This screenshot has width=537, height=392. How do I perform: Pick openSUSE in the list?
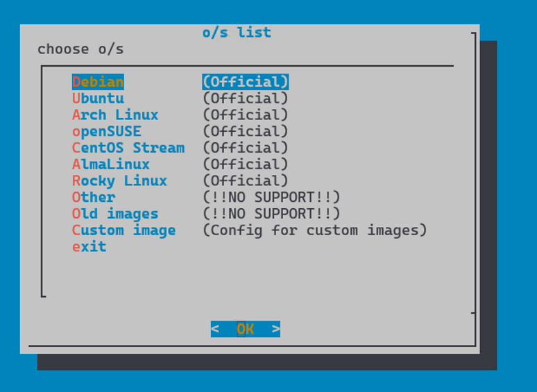tap(106, 132)
